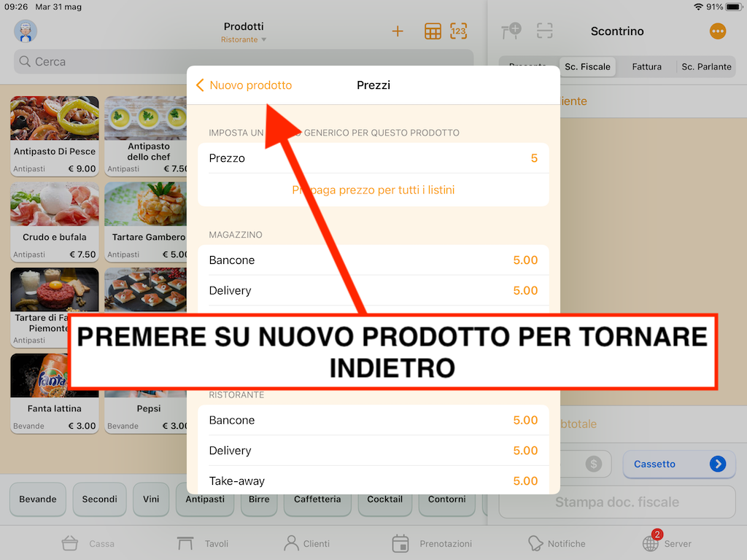
Task: Open Notifiche in the bottom bar
Action: (x=556, y=543)
